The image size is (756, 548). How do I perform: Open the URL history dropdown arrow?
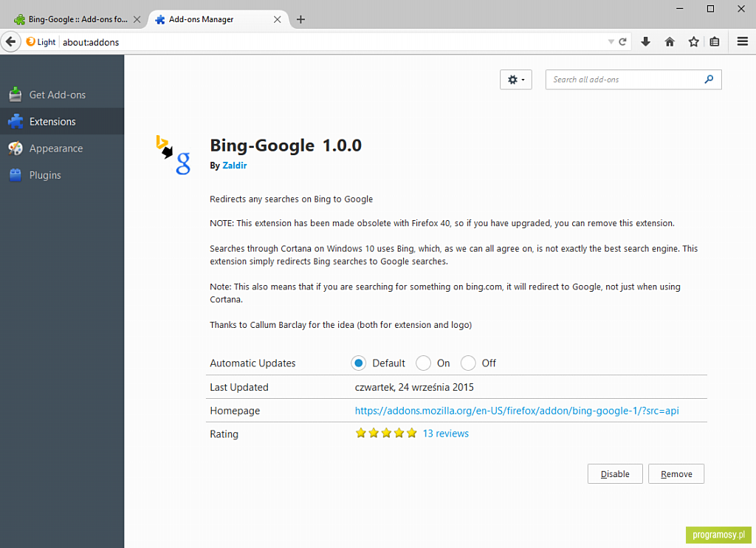pyautogui.click(x=611, y=42)
